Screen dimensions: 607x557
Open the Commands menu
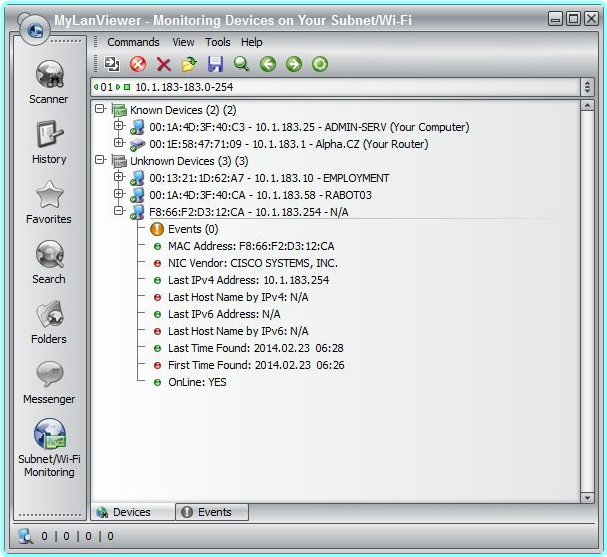pyautogui.click(x=133, y=42)
